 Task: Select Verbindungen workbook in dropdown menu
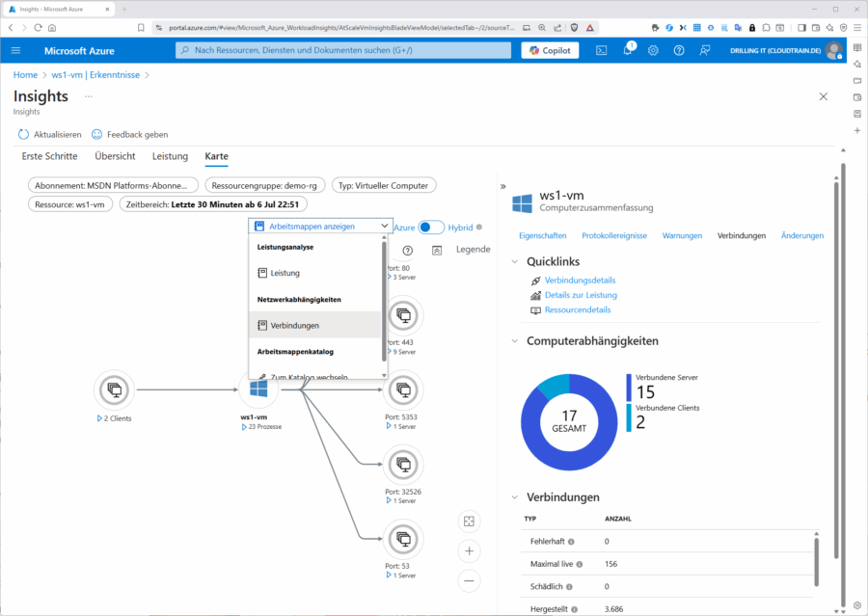click(x=314, y=326)
